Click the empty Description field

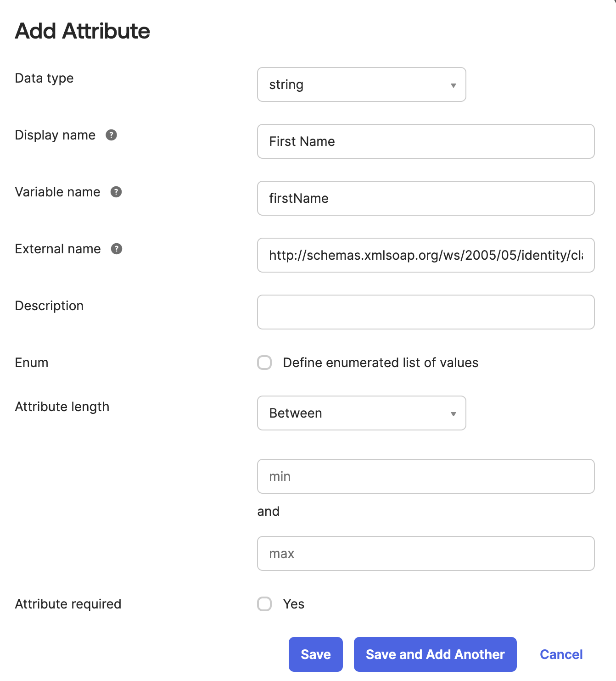point(426,312)
